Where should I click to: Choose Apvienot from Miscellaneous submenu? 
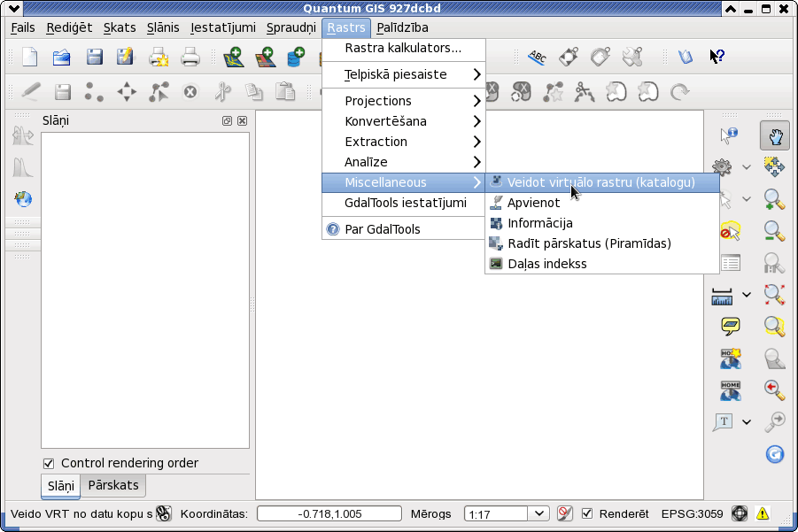point(602,203)
